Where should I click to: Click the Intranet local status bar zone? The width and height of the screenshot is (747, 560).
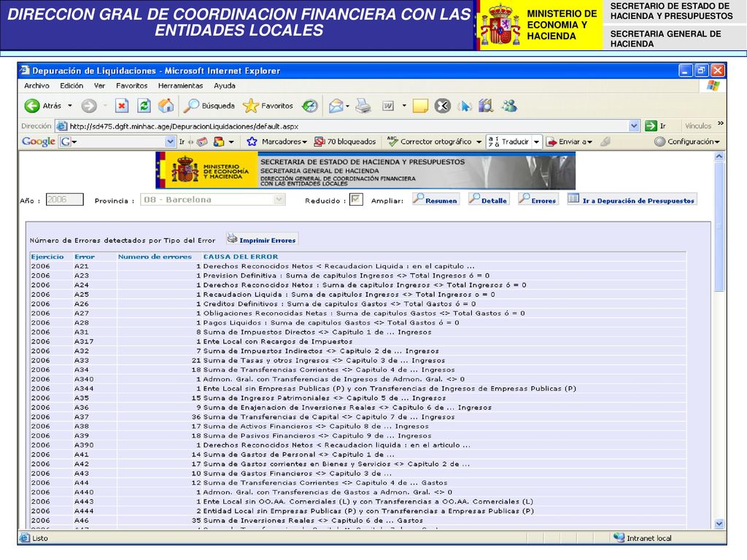click(642, 538)
